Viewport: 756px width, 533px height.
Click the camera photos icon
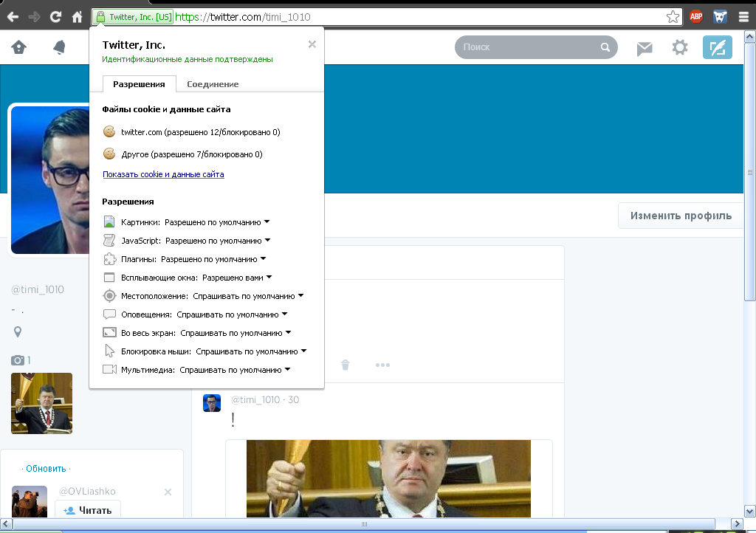click(18, 360)
